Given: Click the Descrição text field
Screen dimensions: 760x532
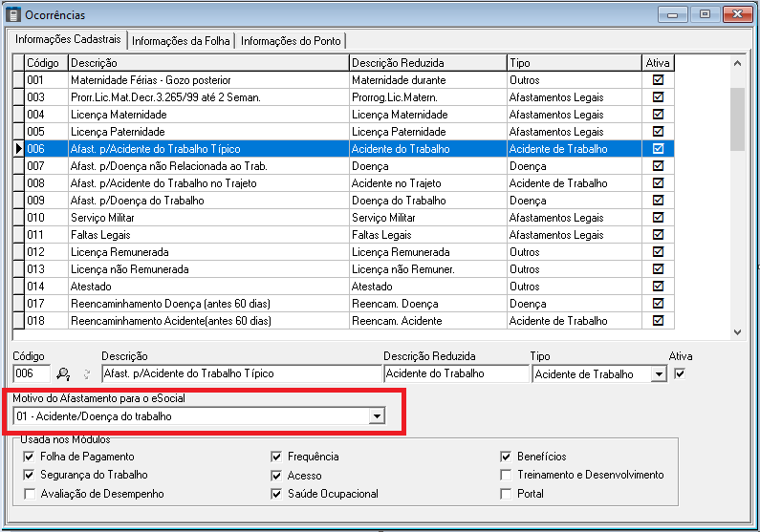Looking at the screenshot, I should 240,374.
